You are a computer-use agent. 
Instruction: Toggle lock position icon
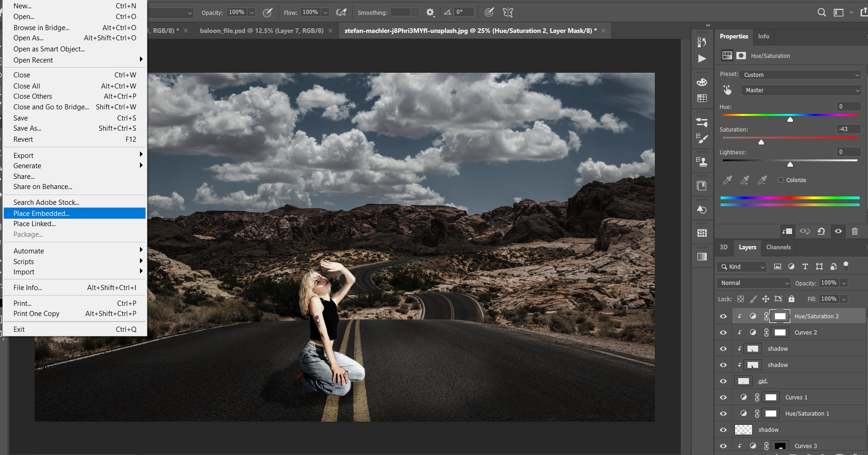click(766, 299)
